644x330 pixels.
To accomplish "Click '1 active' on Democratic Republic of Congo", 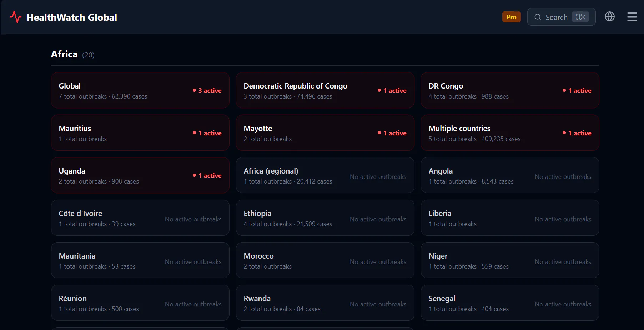I will click(392, 90).
